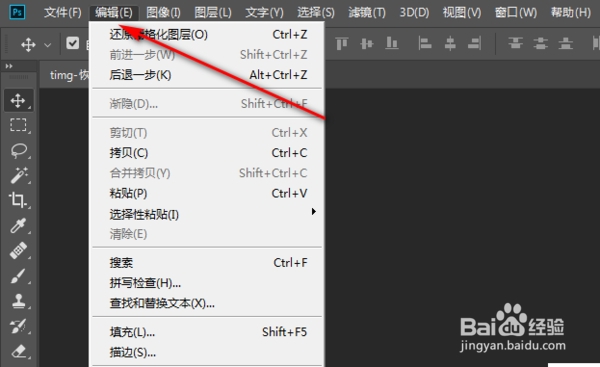This screenshot has width=600, height=367.
Task: Select the Healing Brush tool
Action: pyautogui.click(x=18, y=251)
